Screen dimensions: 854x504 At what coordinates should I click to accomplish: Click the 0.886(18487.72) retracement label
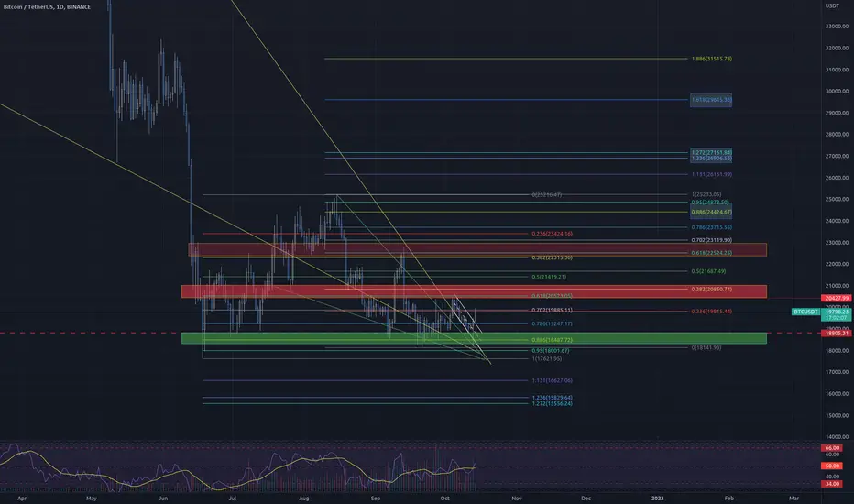[552, 340]
